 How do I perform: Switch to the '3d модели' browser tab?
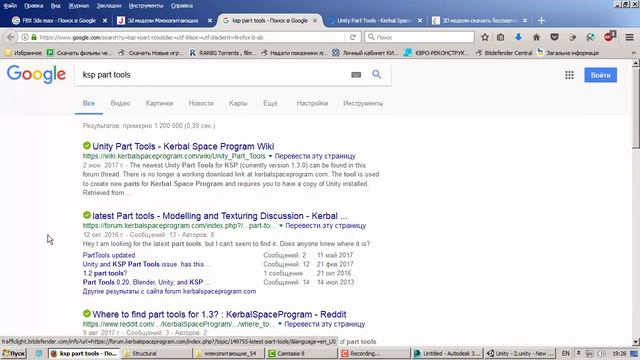pyautogui.click(x=163, y=20)
